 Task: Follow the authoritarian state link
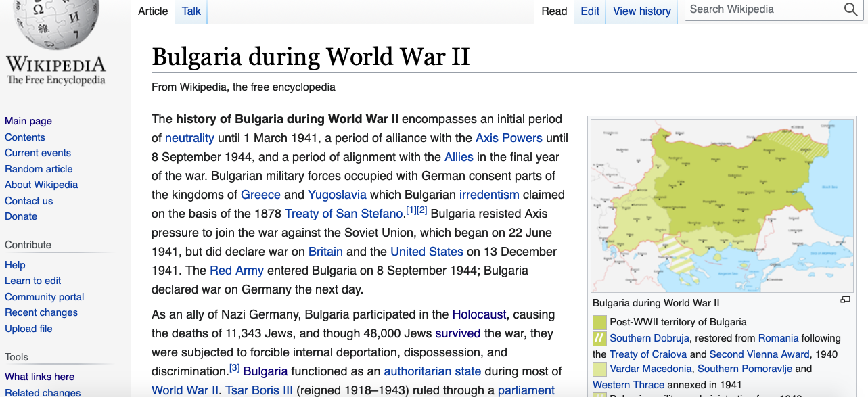click(x=432, y=371)
